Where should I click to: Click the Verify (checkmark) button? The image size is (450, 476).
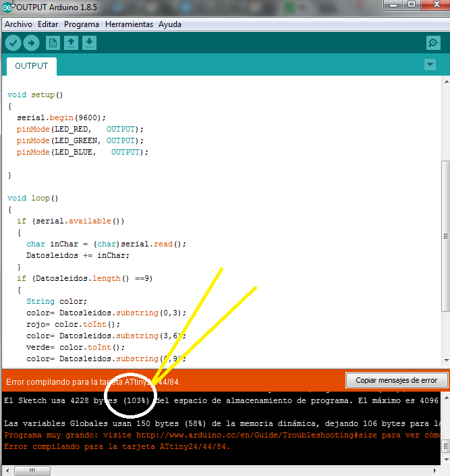coord(13,43)
